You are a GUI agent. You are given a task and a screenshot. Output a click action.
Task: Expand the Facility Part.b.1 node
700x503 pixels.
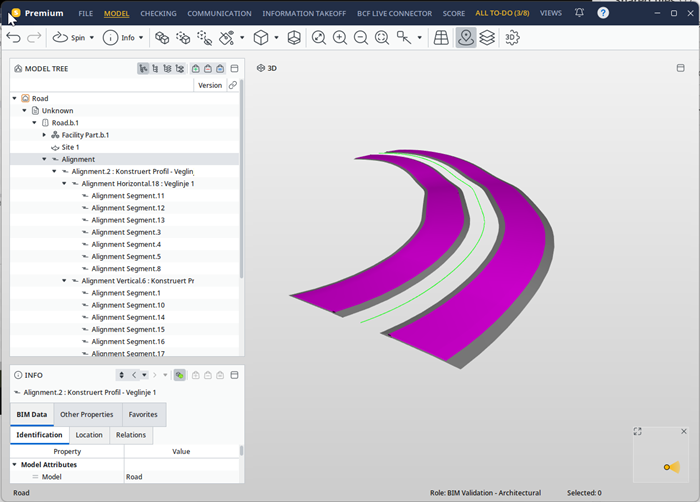coord(44,135)
